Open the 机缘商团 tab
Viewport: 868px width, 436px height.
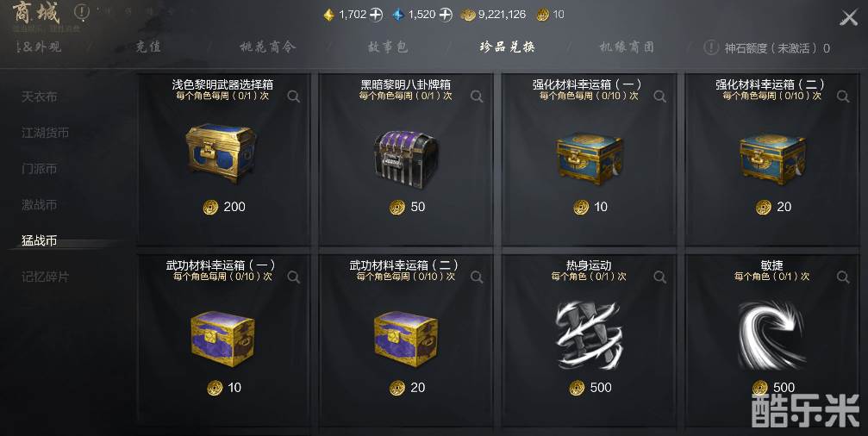(627, 47)
